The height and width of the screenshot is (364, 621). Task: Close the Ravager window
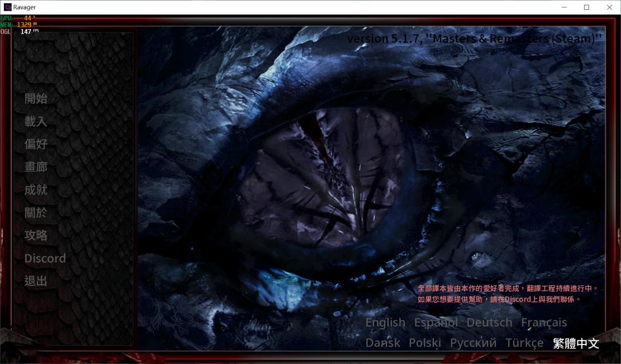click(x=609, y=7)
